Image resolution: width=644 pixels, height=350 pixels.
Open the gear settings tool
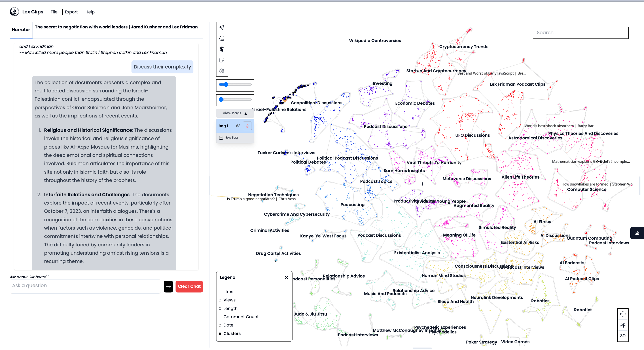(x=222, y=71)
